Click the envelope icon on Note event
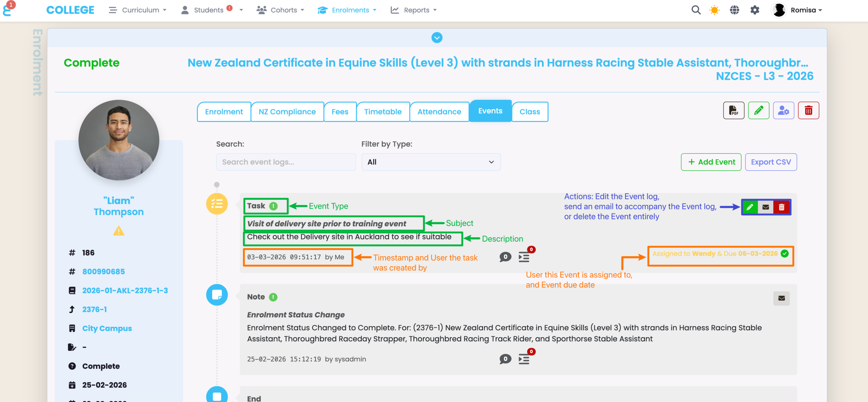 pyautogui.click(x=781, y=298)
